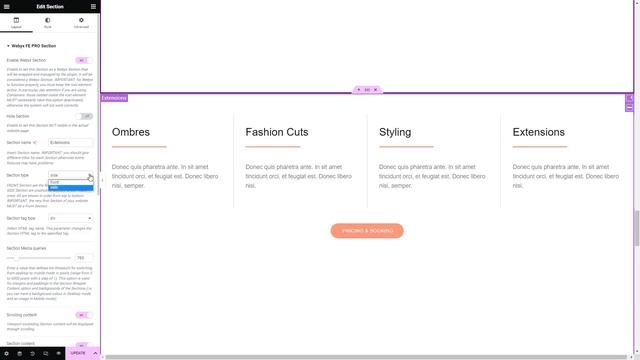The width and height of the screenshot is (640, 360).
Task: Click the upper purple side icon
Action: tap(629, 98)
